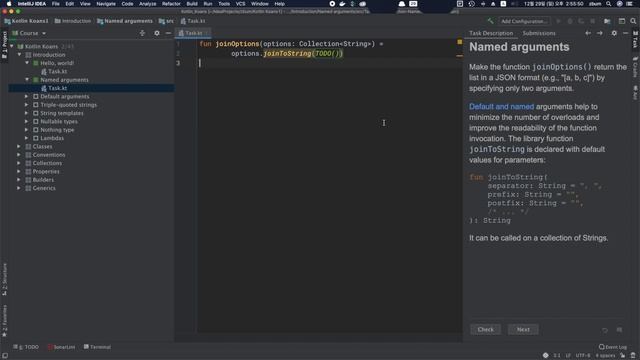Go to previous task arrow in Task panel
640x360 pixels.
tap(588, 33)
